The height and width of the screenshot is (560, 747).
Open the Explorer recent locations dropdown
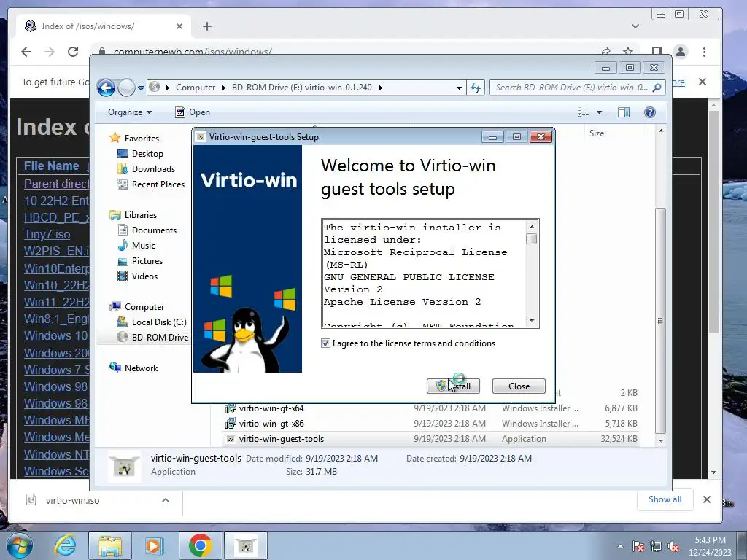click(141, 87)
